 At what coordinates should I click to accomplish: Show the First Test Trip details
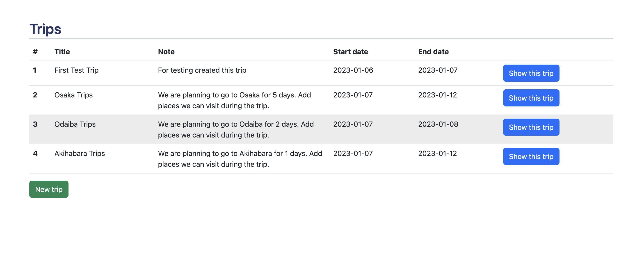pyautogui.click(x=531, y=73)
